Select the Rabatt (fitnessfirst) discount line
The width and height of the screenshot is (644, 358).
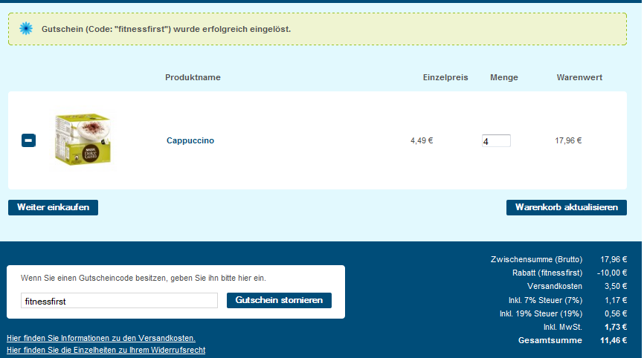click(x=546, y=273)
